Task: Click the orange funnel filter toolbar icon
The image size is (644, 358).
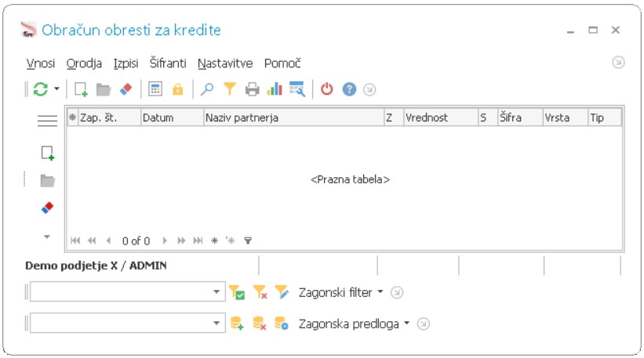Action: tap(230, 89)
